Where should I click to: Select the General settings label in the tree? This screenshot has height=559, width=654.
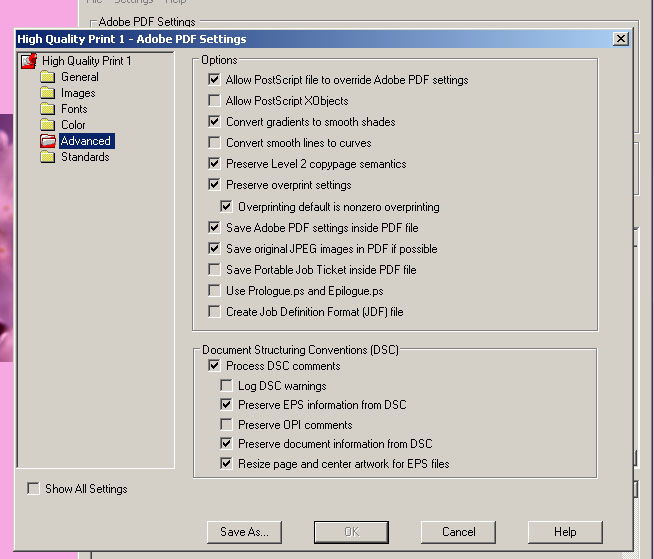(x=80, y=77)
